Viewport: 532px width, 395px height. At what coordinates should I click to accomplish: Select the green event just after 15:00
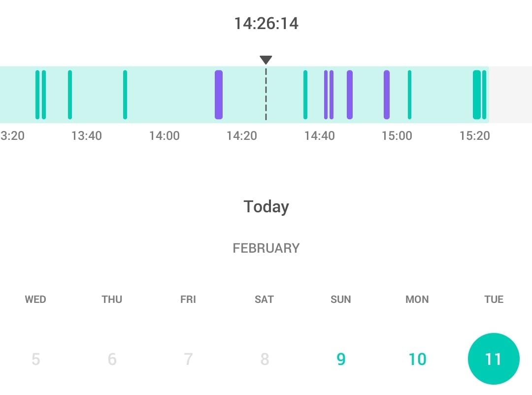click(x=409, y=95)
